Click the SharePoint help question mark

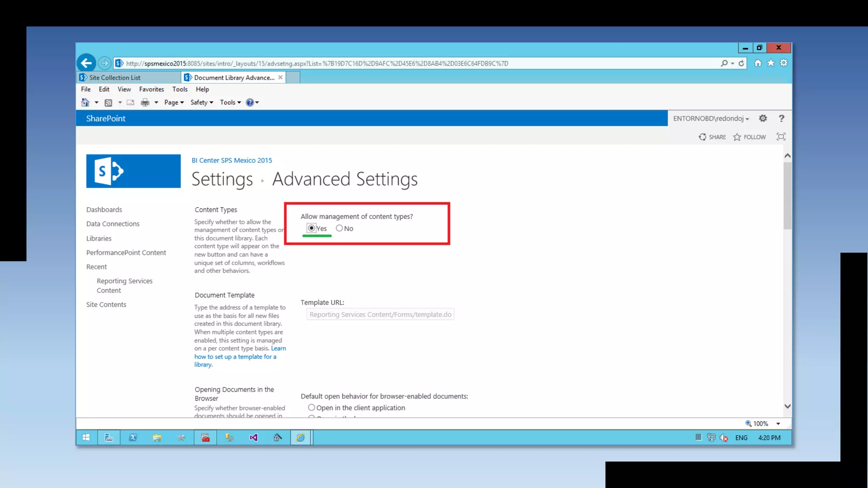pyautogui.click(x=782, y=119)
